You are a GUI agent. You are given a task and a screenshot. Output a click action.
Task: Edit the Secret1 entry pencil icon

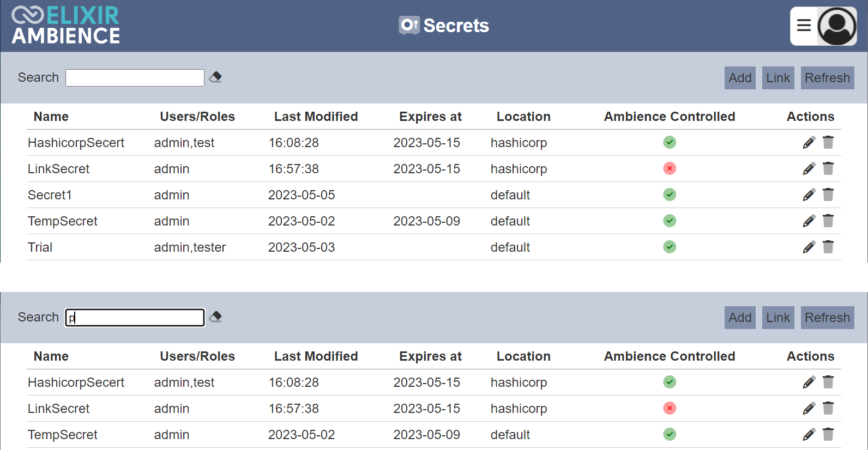(x=809, y=195)
